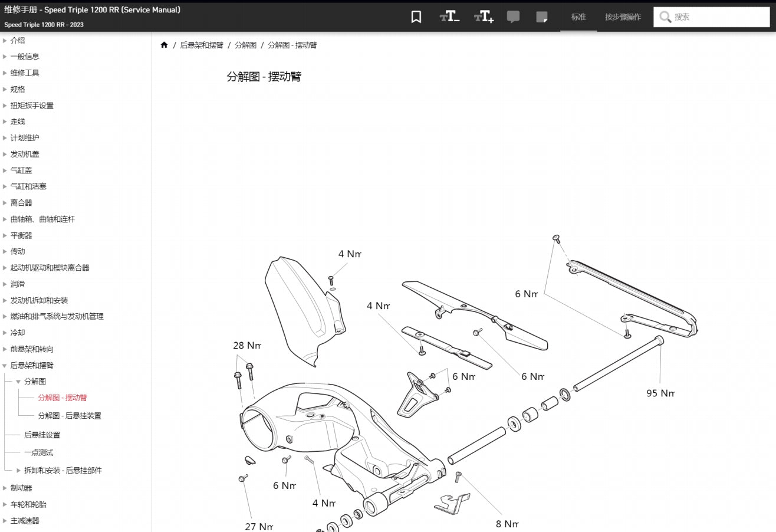Image resolution: width=776 pixels, height=532 pixels.
Task: Open comments via the speech bubble icon
Action: (513, 17)
